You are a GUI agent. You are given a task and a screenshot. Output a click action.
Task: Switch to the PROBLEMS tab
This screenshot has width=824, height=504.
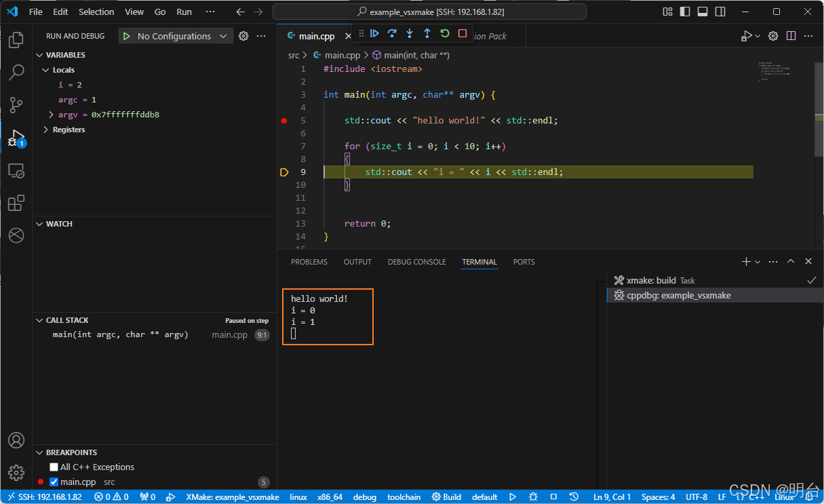click(x=309, y=262)
